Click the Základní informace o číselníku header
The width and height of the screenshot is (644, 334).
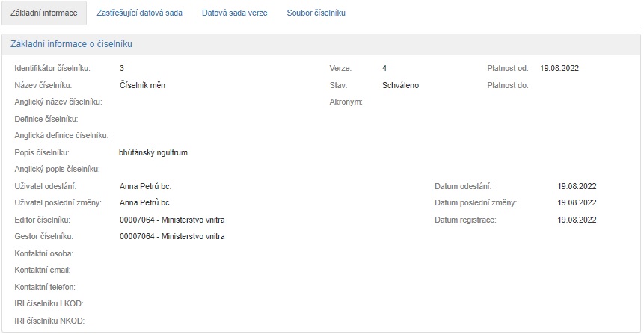pyautogui.click(x=72, y=44)
